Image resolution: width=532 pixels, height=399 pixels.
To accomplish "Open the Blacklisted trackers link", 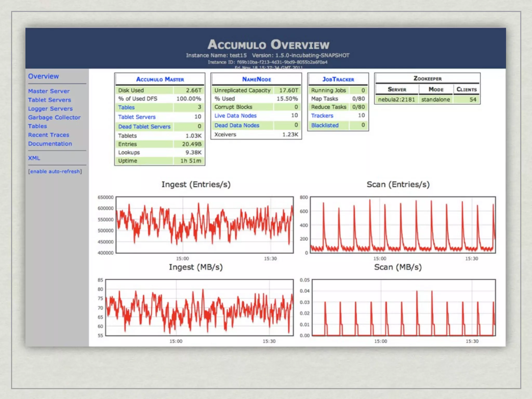I will point(325,125).
